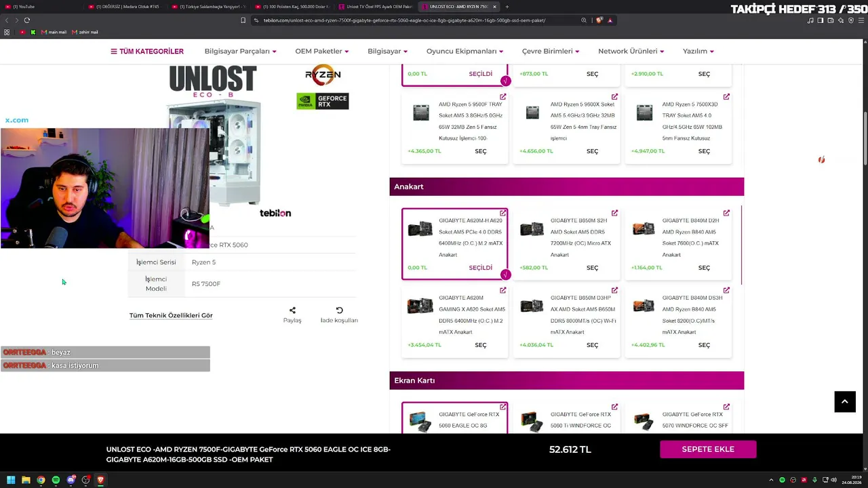Open external link for B650M D3HP AX

coord(614,290)
